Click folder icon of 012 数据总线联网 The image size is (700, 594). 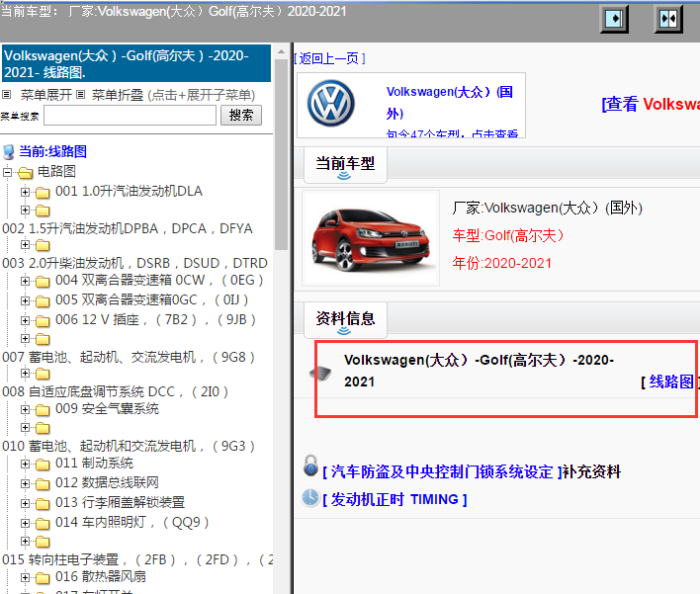(43, 483)
